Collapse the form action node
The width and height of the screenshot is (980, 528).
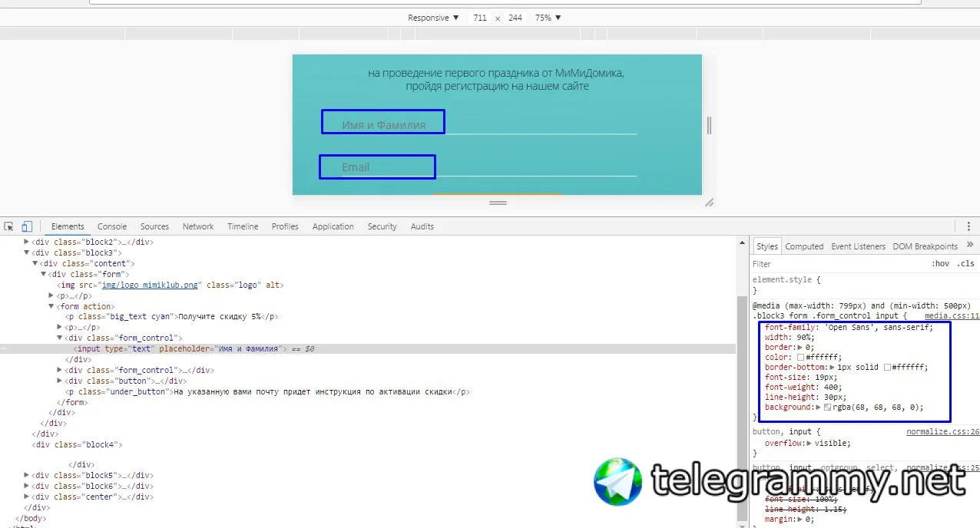coord(52,306)
